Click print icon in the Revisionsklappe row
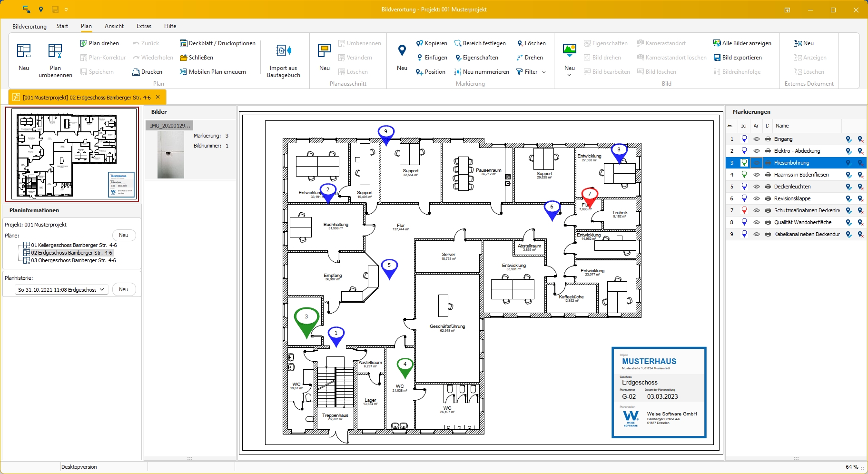The height and width of the screenshot is (474, 868). (768, 198)
